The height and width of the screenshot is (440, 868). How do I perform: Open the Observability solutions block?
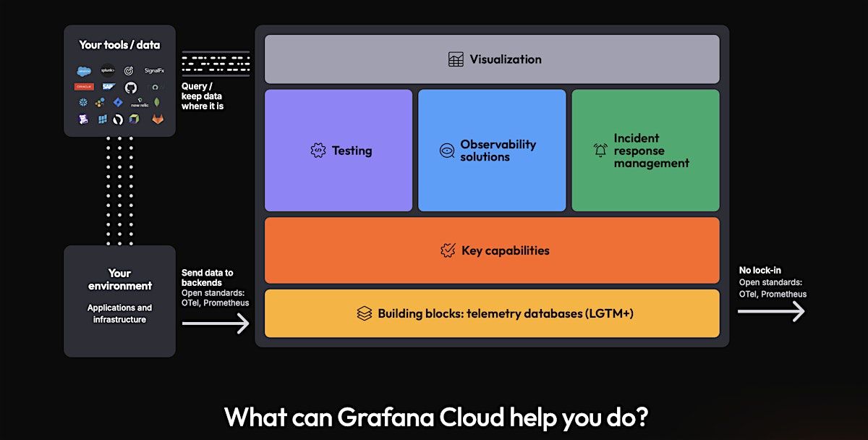click(492, 151)
